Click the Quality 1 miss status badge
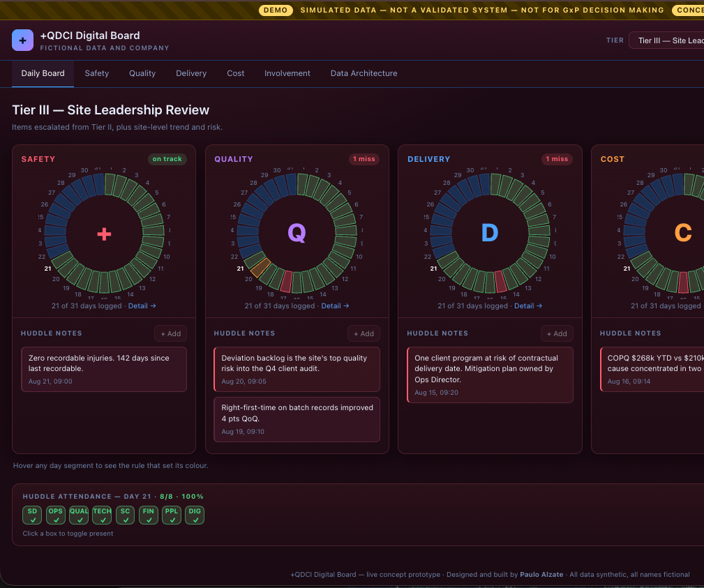Screen dimensions: 704x588 [x=364, y=159]
